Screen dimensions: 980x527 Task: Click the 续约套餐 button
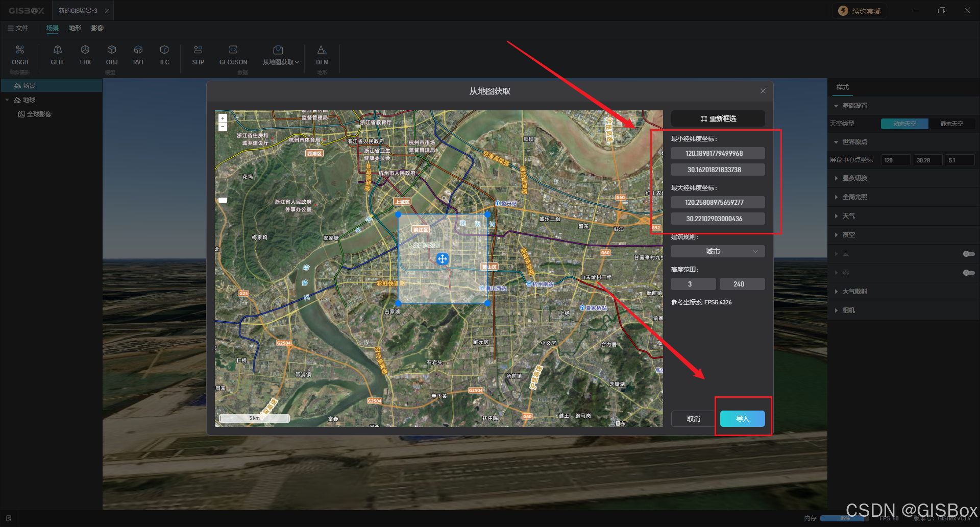pos(860,11)
